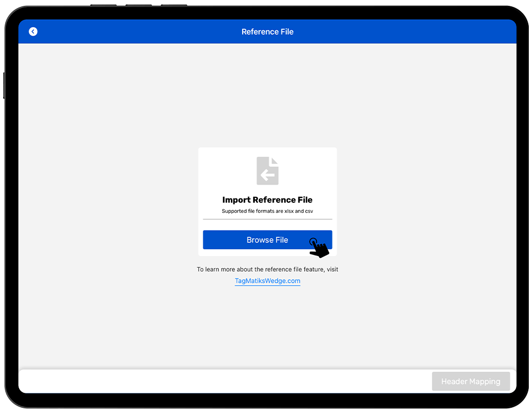Click the black hand pointer icon
This screenshot has width=532, height=412.
coord(319,248)
